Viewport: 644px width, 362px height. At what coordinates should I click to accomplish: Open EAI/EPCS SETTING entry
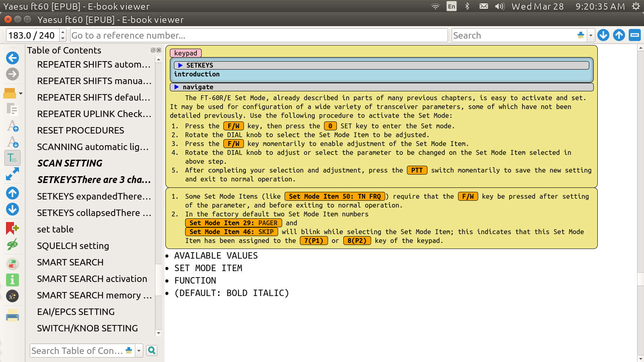point(76,312)
